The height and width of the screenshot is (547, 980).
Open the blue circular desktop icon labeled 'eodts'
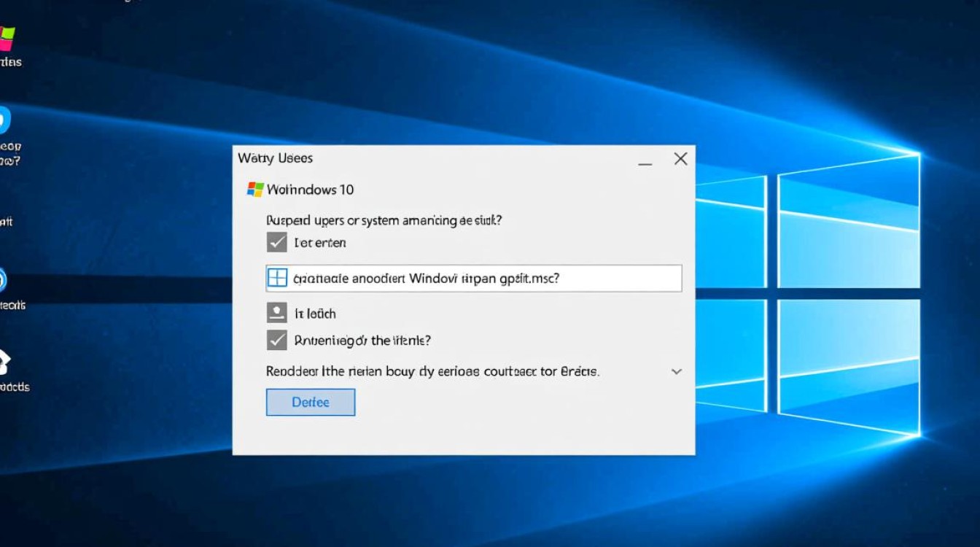(3, 281)
